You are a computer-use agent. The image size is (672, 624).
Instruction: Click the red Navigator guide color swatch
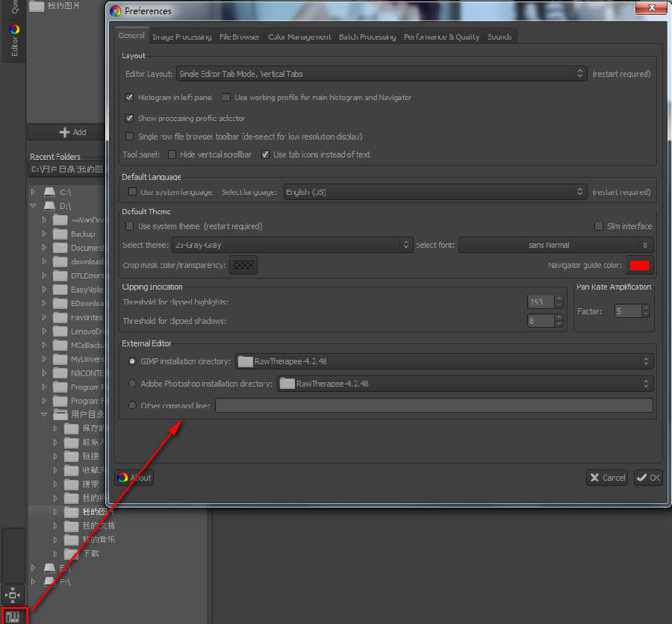coord(639,265)
